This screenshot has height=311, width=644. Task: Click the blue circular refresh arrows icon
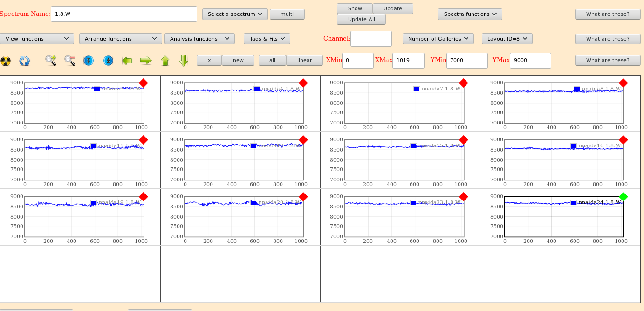(x=25, y=61)
